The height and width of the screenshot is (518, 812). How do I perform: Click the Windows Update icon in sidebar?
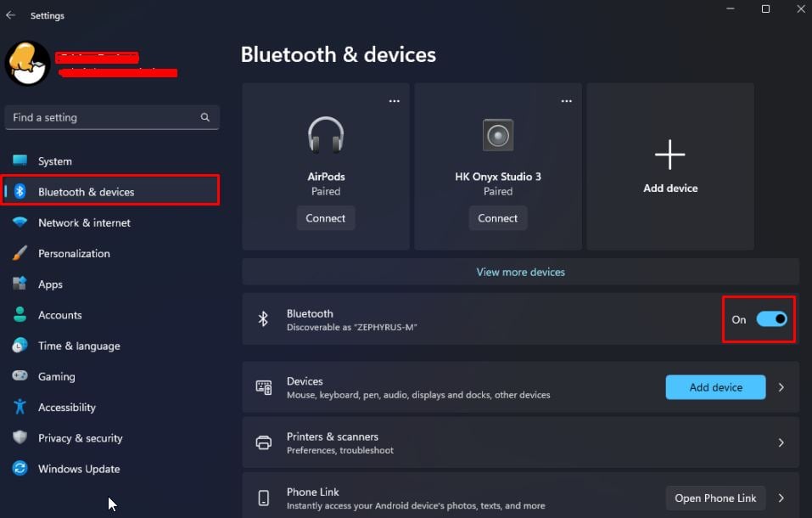[20, 469]
